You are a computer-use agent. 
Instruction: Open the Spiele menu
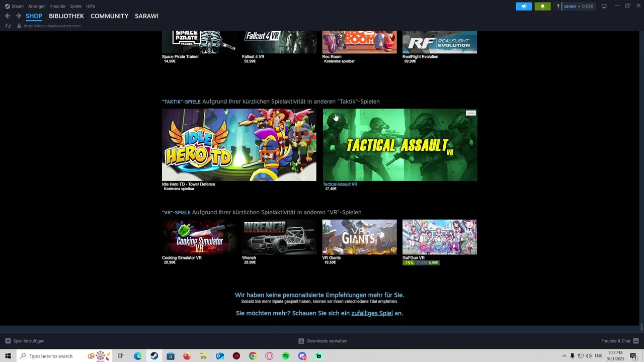75,6
